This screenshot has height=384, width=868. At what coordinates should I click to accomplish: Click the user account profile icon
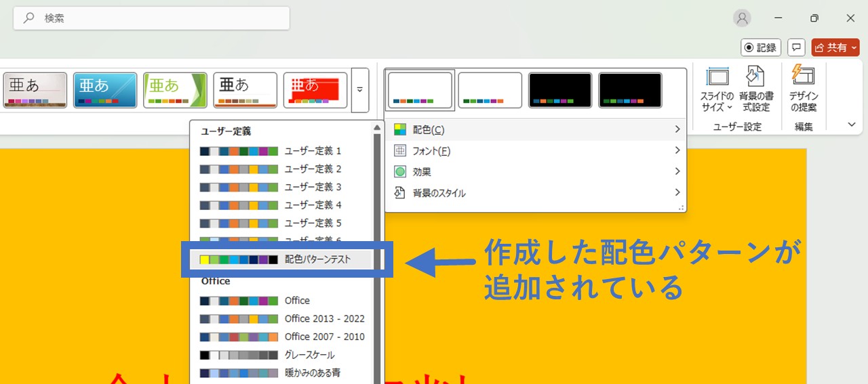point(743,18)
